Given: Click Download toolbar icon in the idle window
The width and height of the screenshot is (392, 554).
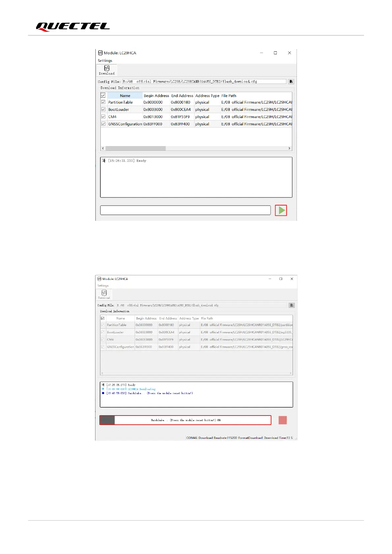Looking at the screenshot, I should (107, 70).
